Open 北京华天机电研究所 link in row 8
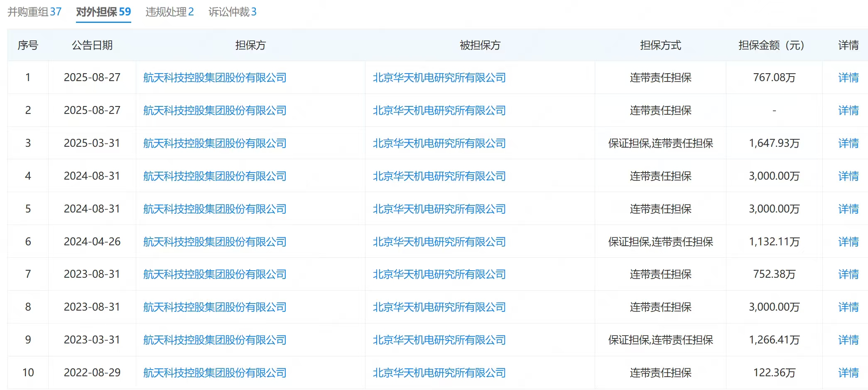This screenshot has height=390, width=868. (439, 307)
